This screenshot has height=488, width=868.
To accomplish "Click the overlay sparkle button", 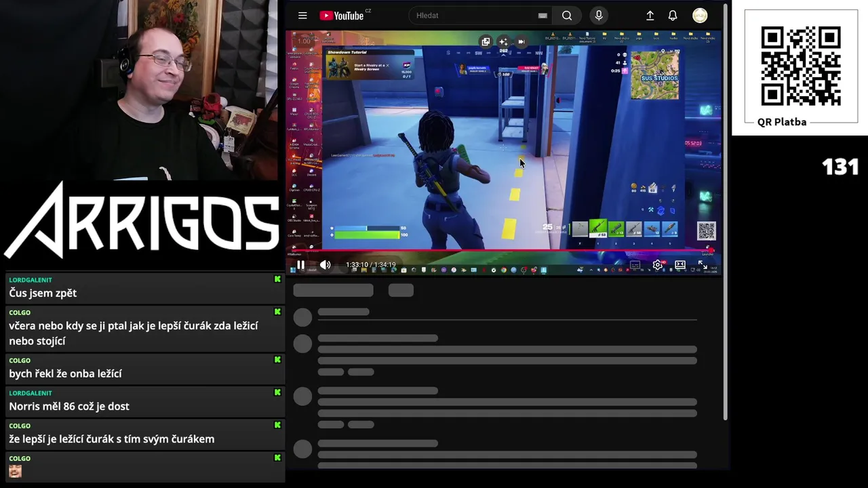I will click(x=503, y=41).
